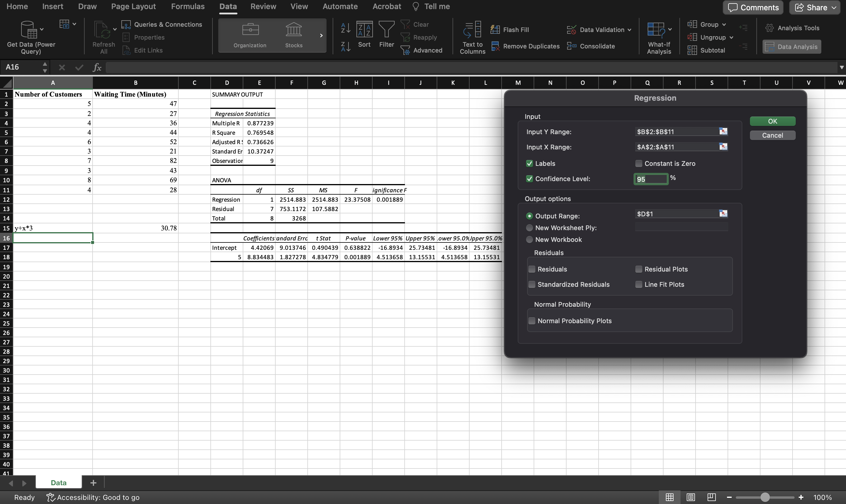The height and width of the screenshot is (504, 846).
Task: Select New Workbook radio button
Action: 529,240
